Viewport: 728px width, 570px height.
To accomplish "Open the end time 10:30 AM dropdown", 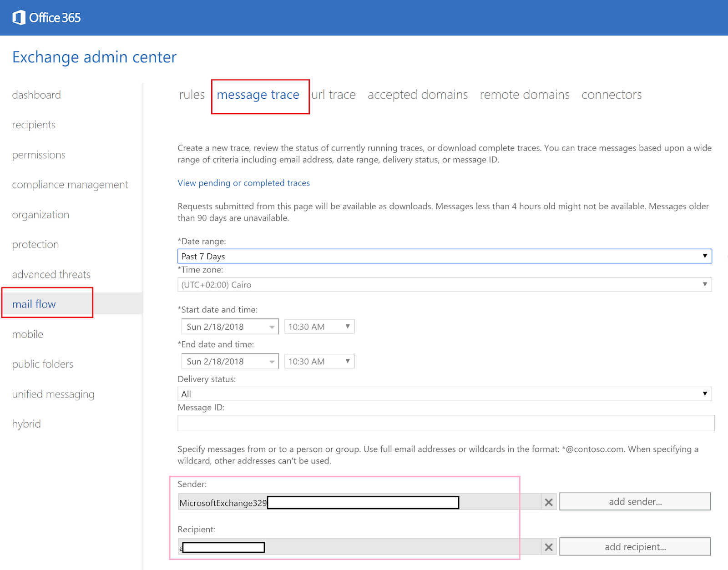I will [319, 362].
